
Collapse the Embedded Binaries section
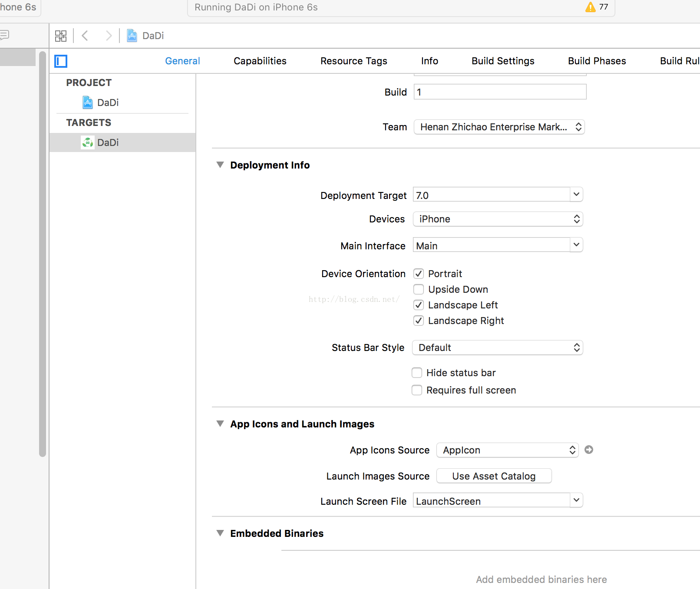pos(220,533)
